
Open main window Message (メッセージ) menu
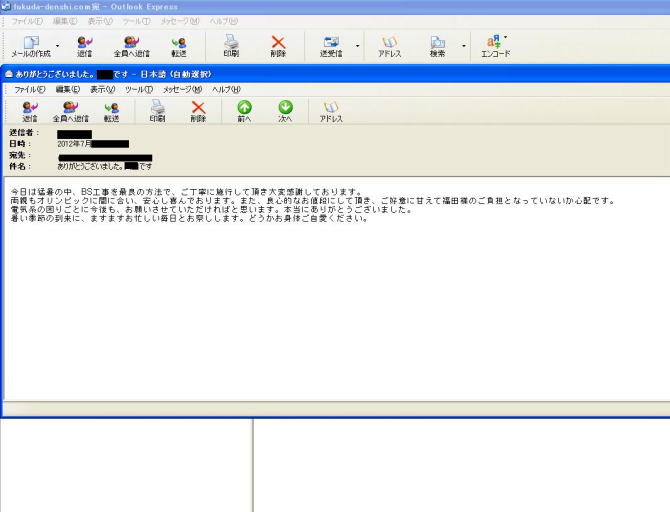(180, 21)
